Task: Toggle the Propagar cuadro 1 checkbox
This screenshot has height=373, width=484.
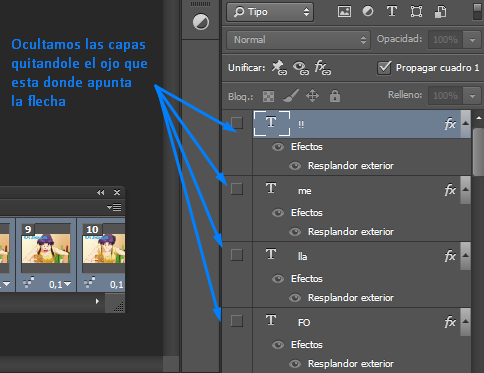Action: pos(384,68)
